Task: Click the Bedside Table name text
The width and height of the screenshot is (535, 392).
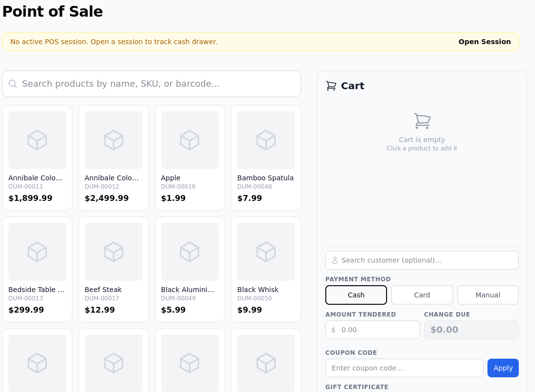Action: click(37, 290)
